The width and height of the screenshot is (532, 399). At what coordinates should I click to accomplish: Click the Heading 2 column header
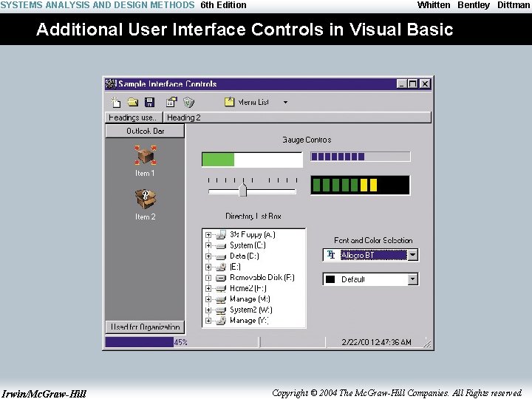coord(297,117)
